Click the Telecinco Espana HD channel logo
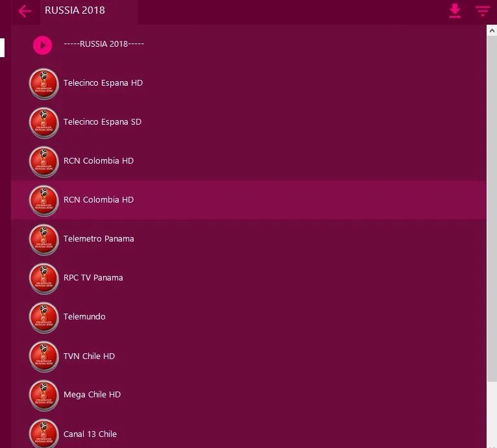 pyautogui.click(x=43, y=84)
